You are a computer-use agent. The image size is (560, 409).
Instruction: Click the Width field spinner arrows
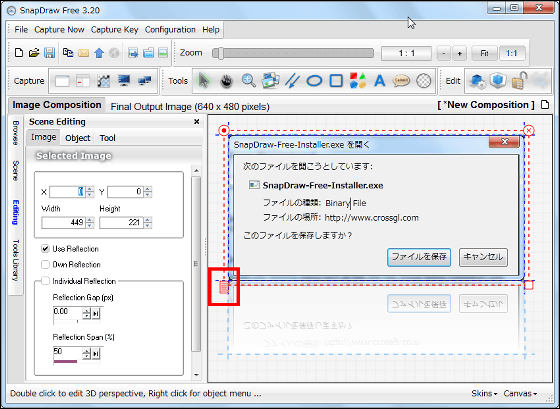click(x=90, y=223)
